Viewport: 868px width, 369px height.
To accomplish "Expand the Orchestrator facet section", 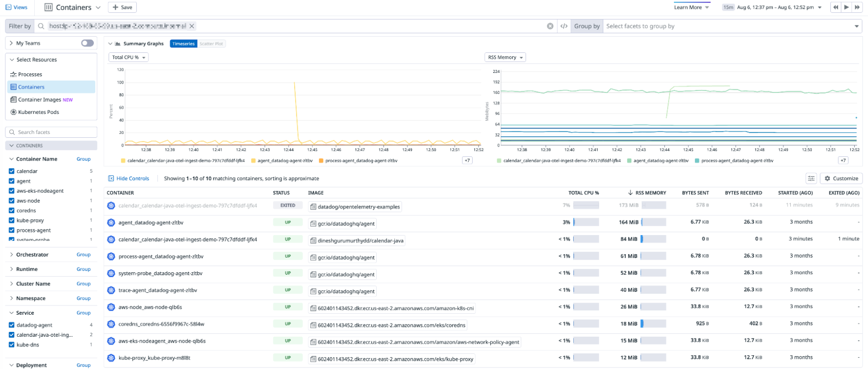I will pyautogui.click(x=32, y=255).
